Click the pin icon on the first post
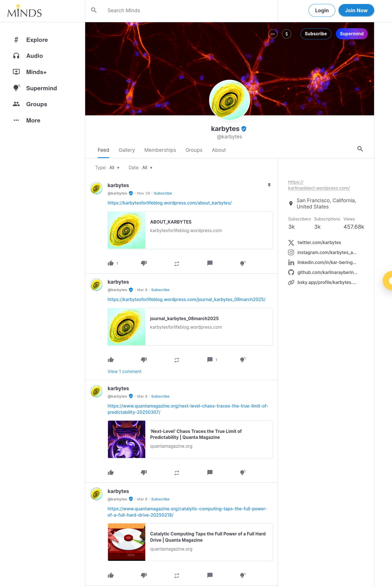Screen dimensions: 392x587 point(269,185)
